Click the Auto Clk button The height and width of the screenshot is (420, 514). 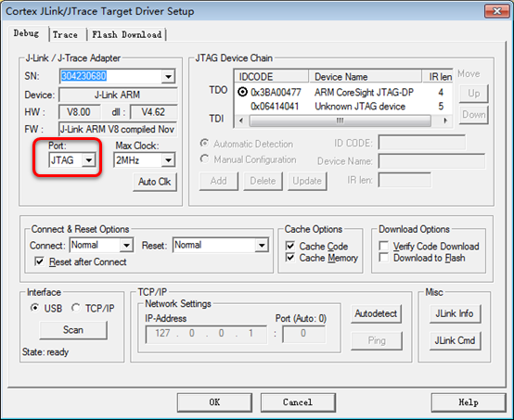[155, 182]
